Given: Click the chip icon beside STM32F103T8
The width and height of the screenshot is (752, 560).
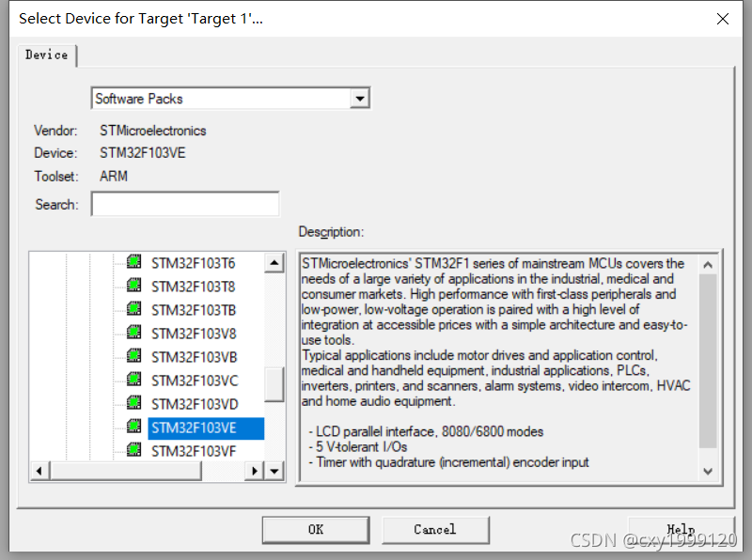Looking at the screenshot, I should (x=134, y=286).
